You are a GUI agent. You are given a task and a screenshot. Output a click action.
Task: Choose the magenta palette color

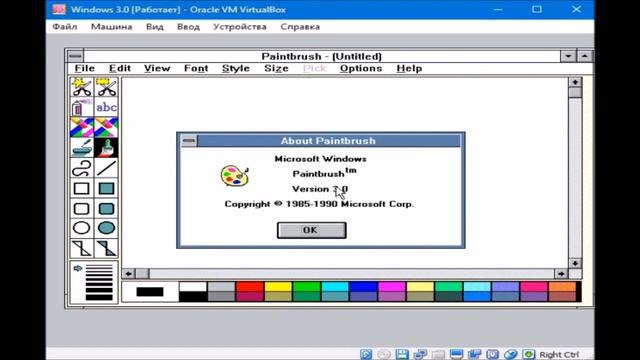(x=391, y=287)
